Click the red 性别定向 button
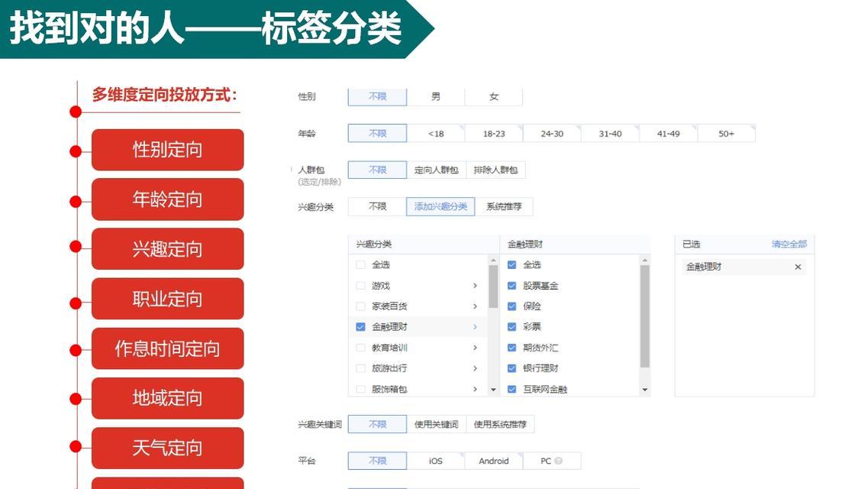This screenshot has width=868, height=489. (167, 150)
